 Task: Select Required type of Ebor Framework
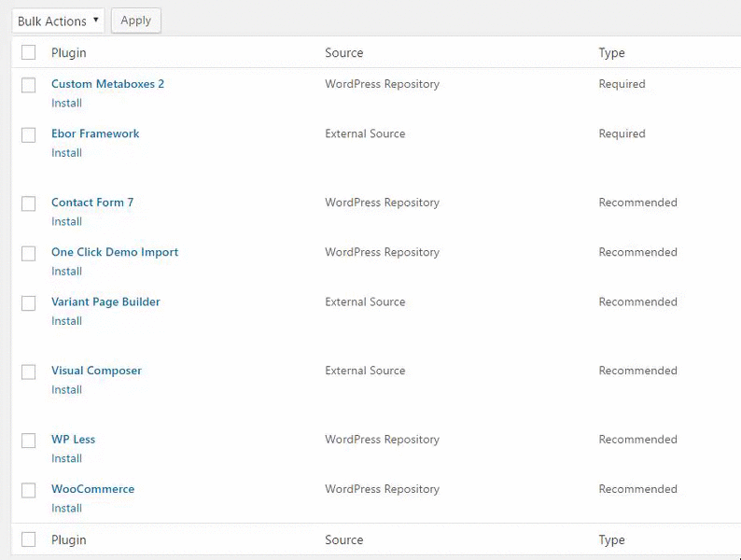[x=622, y=133]
